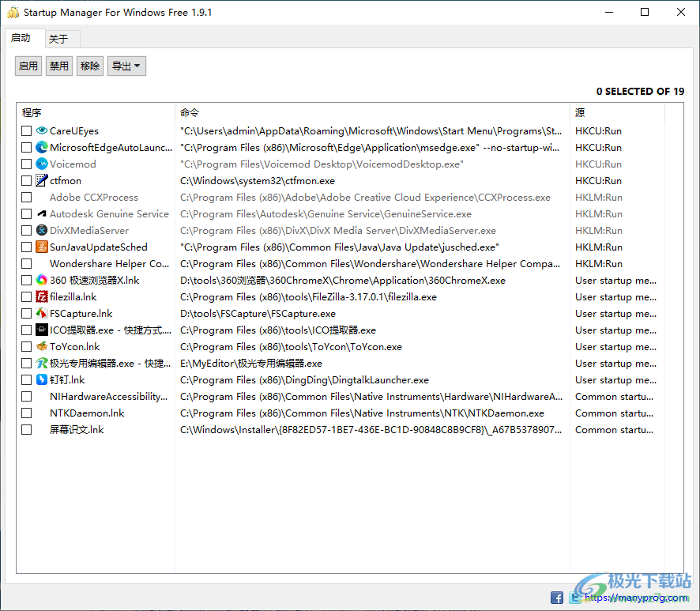Check the DivXMediaServer checkbox
Viewport: 700px width, 611px height.
tap(27, 231)
